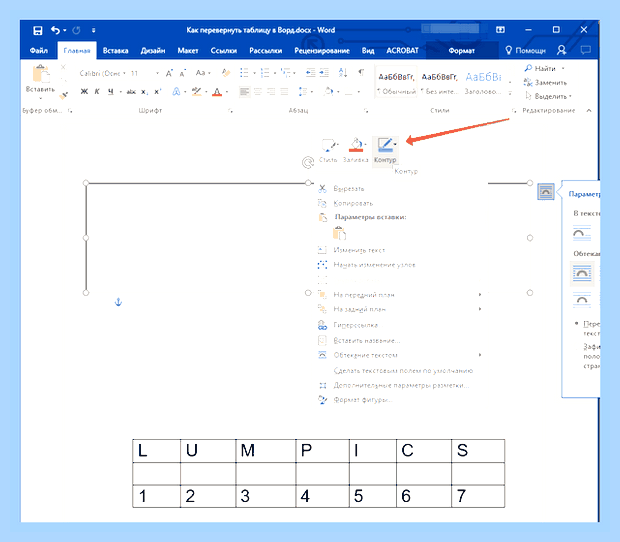
Task: Open the Вставка ribbon tab
Action: click(115, 51)
